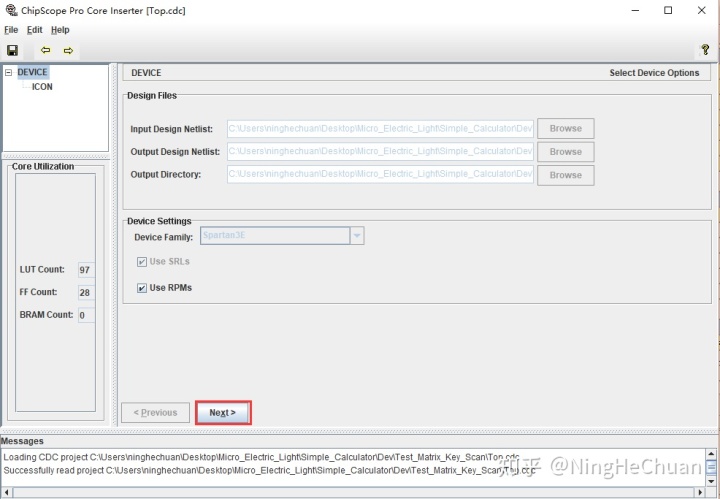Click the FF Count value 28

tap(86, 292)
